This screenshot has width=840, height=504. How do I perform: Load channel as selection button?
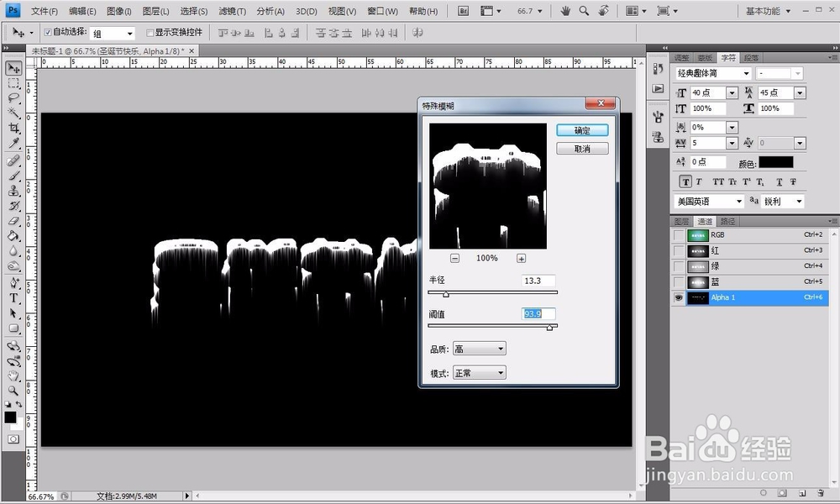764,493
